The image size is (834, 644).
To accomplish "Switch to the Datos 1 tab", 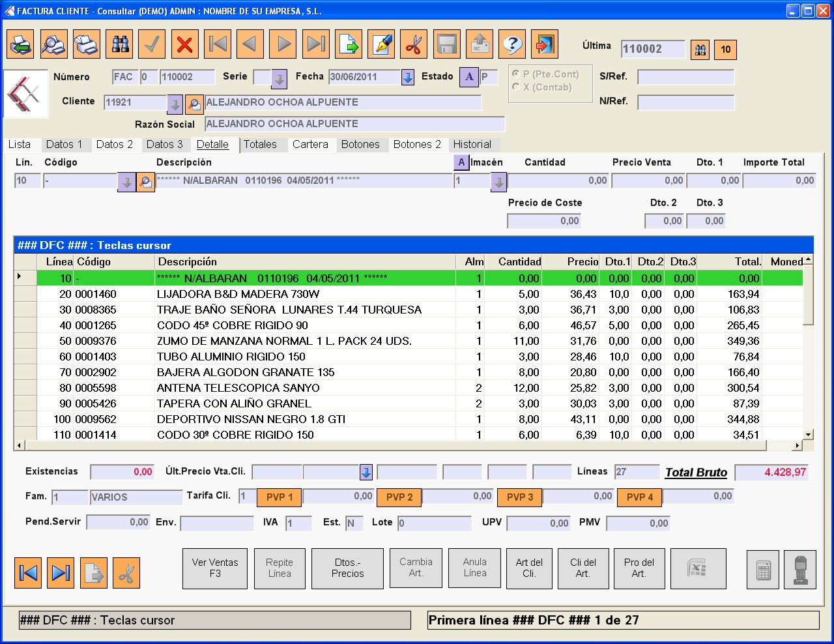I will pyautogui.click(x=65, y=145).
